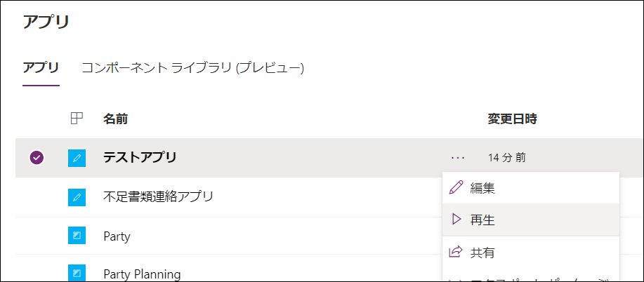Image resolution: width=644 pixels, height=282 pixels.
Task: Sort by the 変更日時 column header
Action: pos(512,119)
